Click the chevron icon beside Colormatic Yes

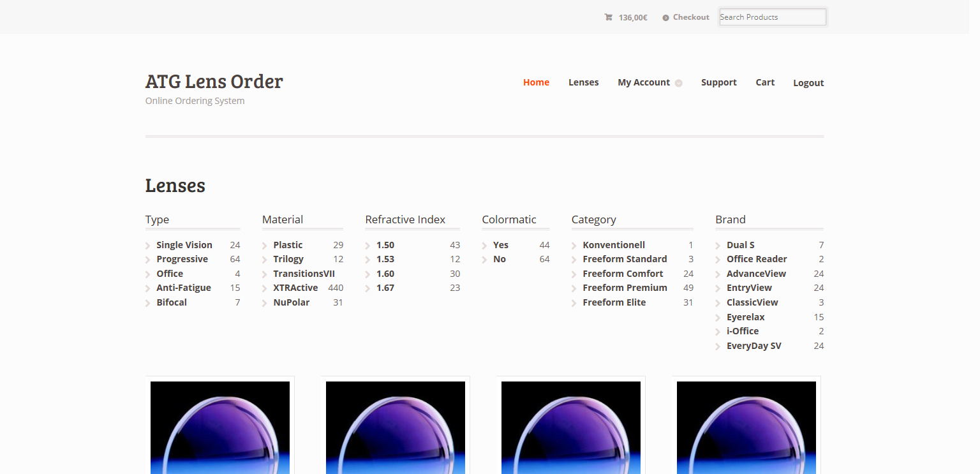486,246
